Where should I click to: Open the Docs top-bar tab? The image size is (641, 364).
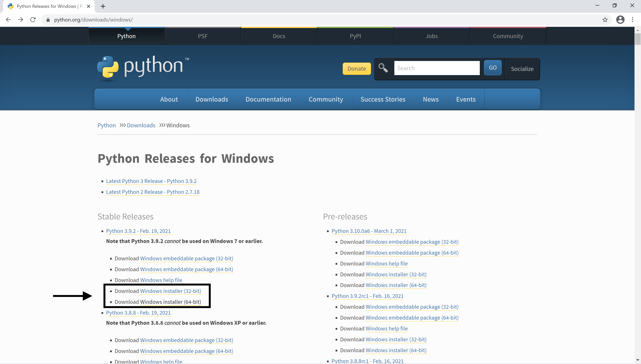[279, 36]
